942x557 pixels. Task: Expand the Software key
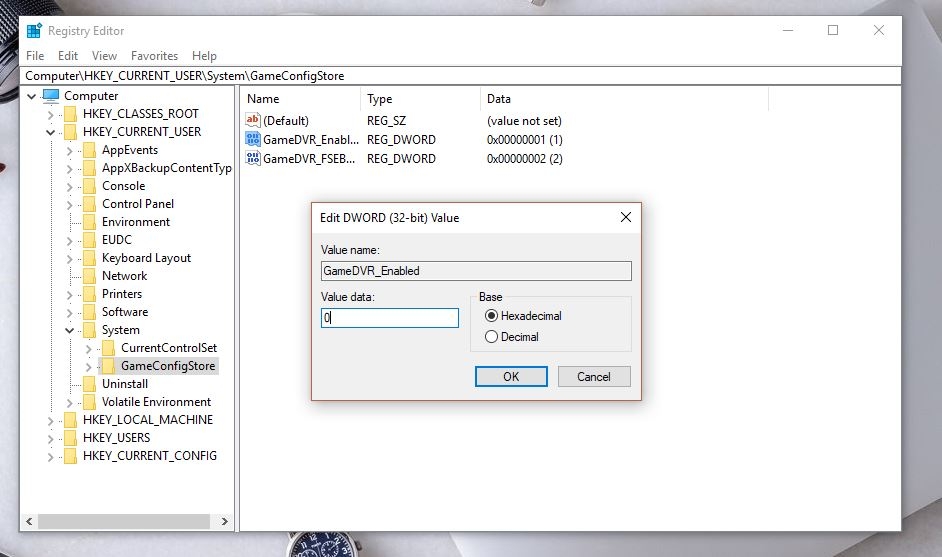70,312
